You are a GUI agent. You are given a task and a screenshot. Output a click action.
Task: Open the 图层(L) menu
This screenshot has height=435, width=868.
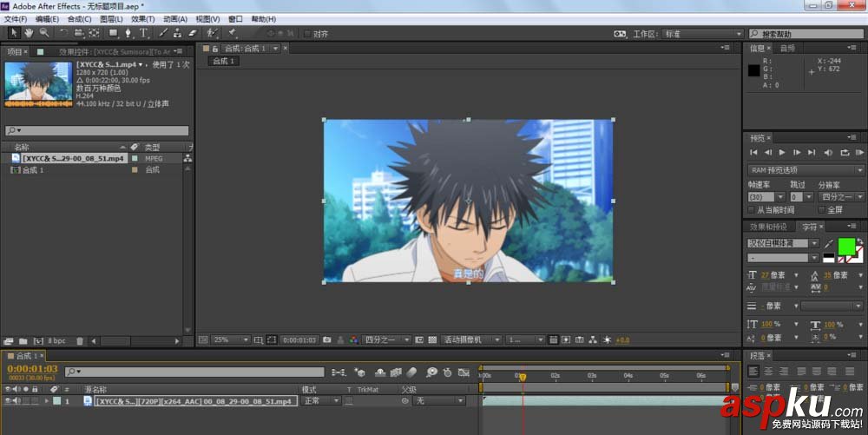[111, 19]
